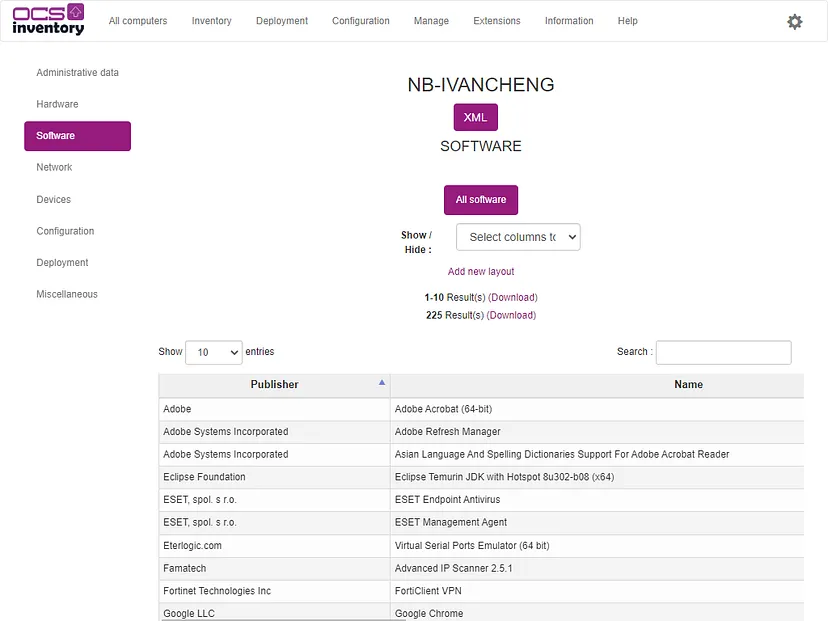Click Fortinet Technologies Inc cell
This screenshot has width=828, height=621.
click(x=274, y=591)
